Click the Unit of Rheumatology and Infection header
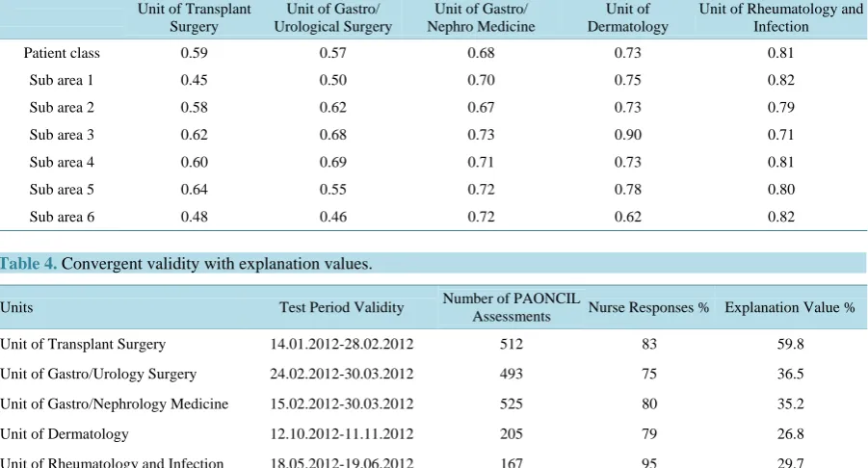Screen dimensions: 868x468 point(780,17)
